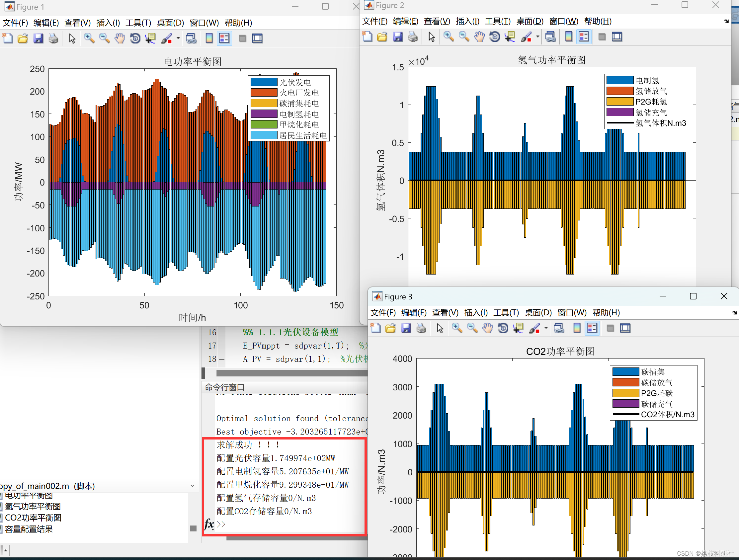Enable Data Cursor tool in Figure 1
This screenshot has height=560, width=739.
click(150, 39)
